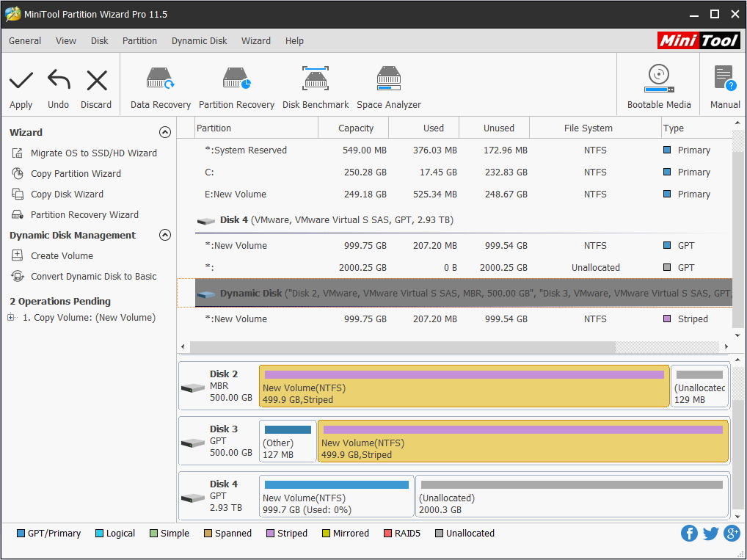Select Disk 2 Unallocated 129 MB block
This screenshot has height=560, width=747.
coord(699,386)
